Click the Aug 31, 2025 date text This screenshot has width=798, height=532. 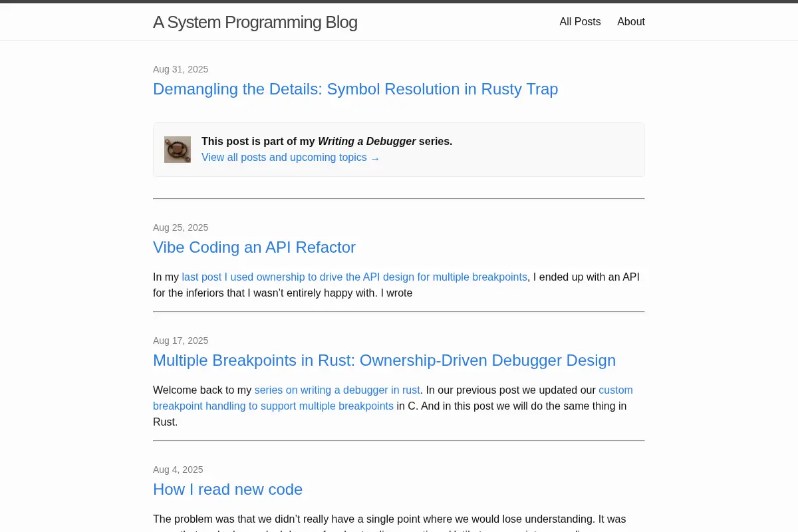pyautogui.click(x=181, y=69)
